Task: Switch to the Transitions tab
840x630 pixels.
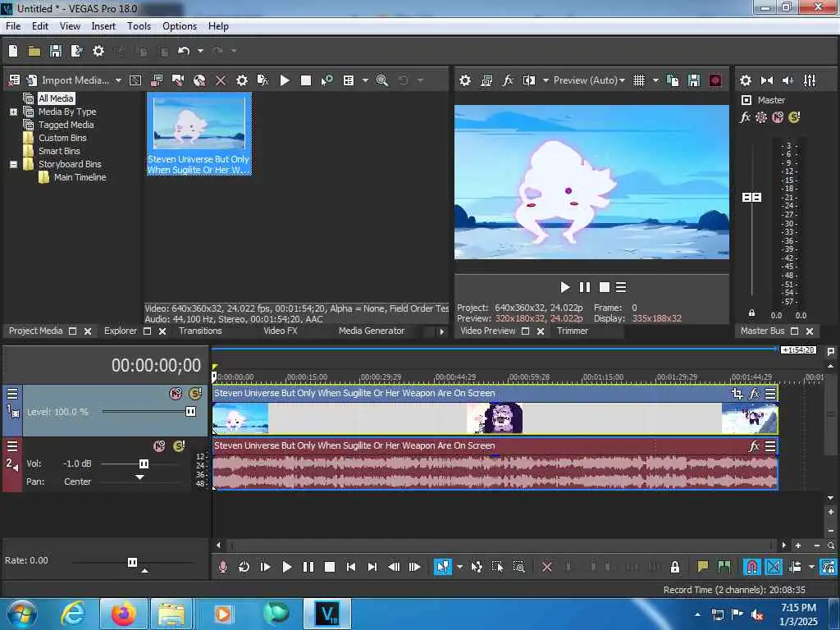Action: [200, 331]
